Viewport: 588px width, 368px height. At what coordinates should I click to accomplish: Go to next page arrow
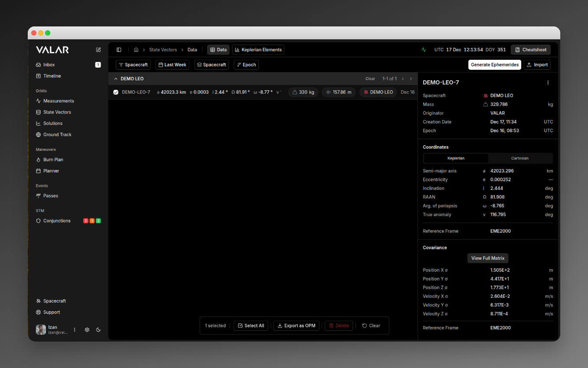[x=411, y=79]
